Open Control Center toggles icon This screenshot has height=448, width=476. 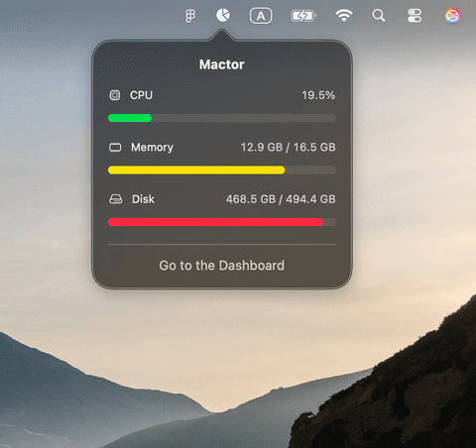415,16
